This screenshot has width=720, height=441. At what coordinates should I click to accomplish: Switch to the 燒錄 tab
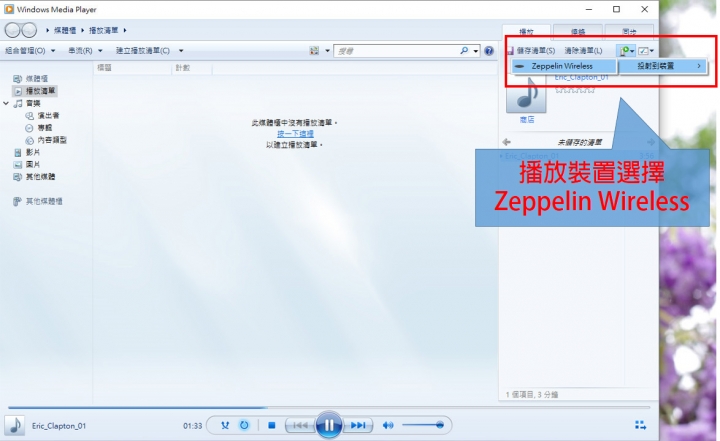coord(578,31)
